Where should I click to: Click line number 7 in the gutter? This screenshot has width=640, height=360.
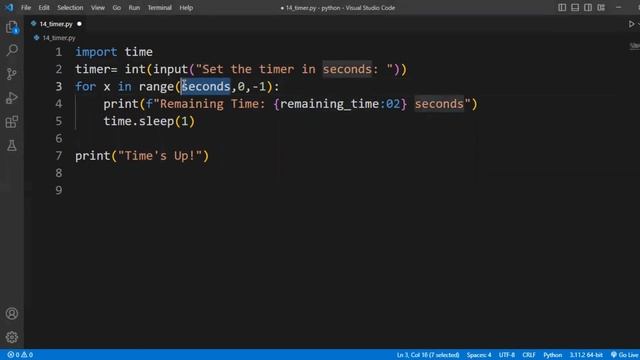click(x=59, y=156)
